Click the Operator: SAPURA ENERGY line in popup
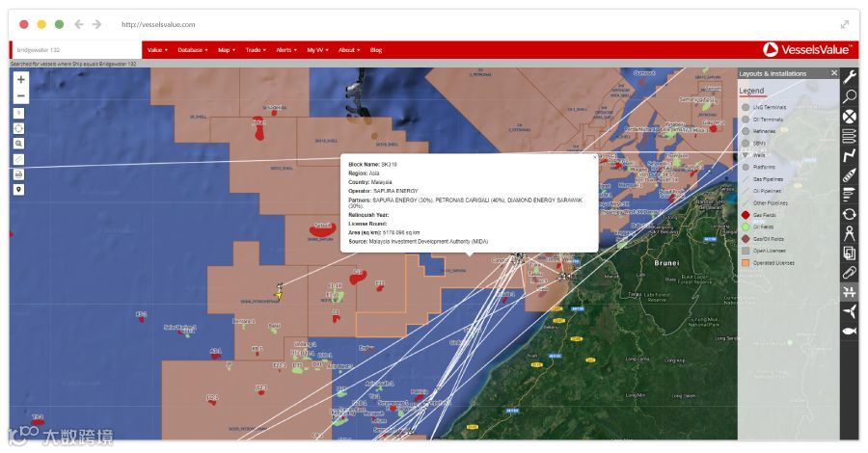This screenshot has width=868, height=453. (x=383, y=191)
